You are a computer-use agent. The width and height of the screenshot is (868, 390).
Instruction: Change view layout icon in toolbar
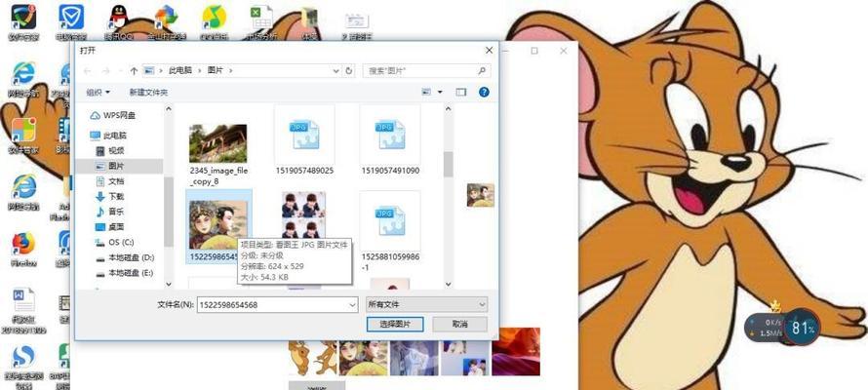coord(426,92)
